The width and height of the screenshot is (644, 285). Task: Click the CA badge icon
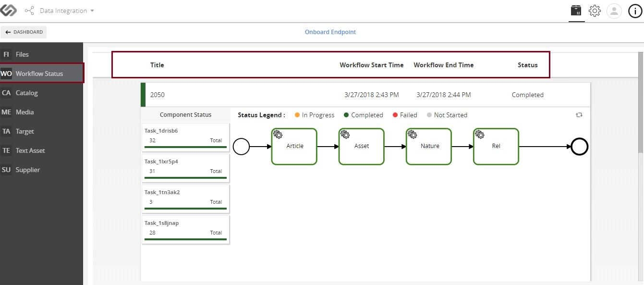(6, 93)
